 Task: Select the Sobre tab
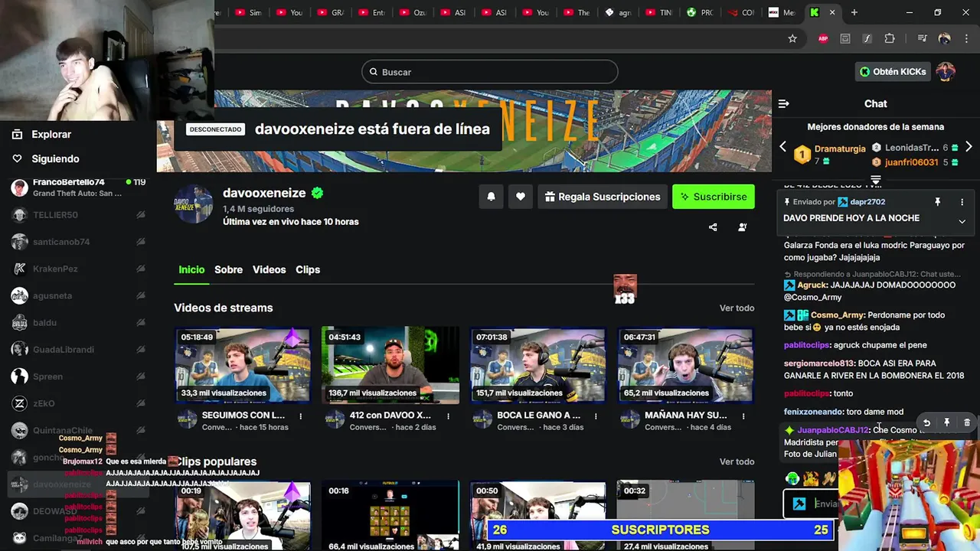[228, 269]
